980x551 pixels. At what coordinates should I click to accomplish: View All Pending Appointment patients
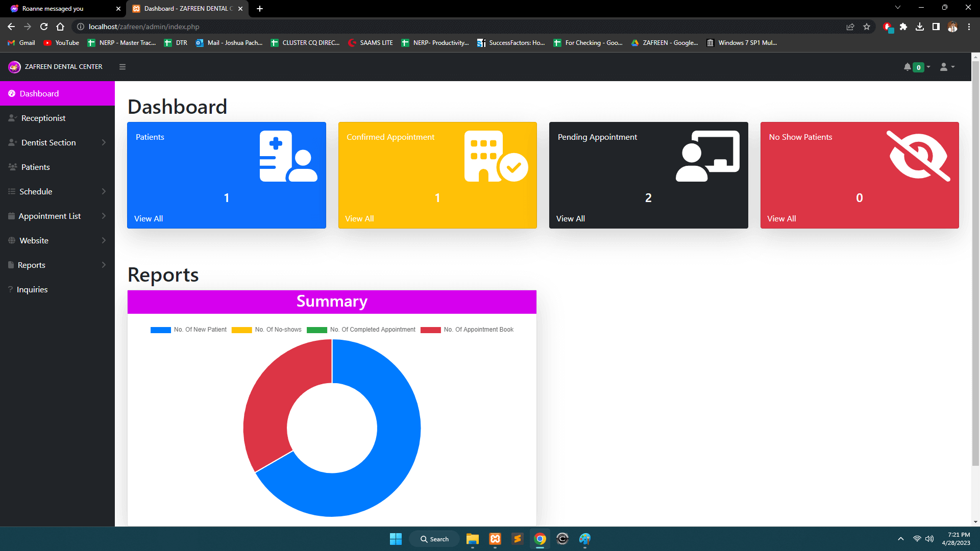click(570, 219)
